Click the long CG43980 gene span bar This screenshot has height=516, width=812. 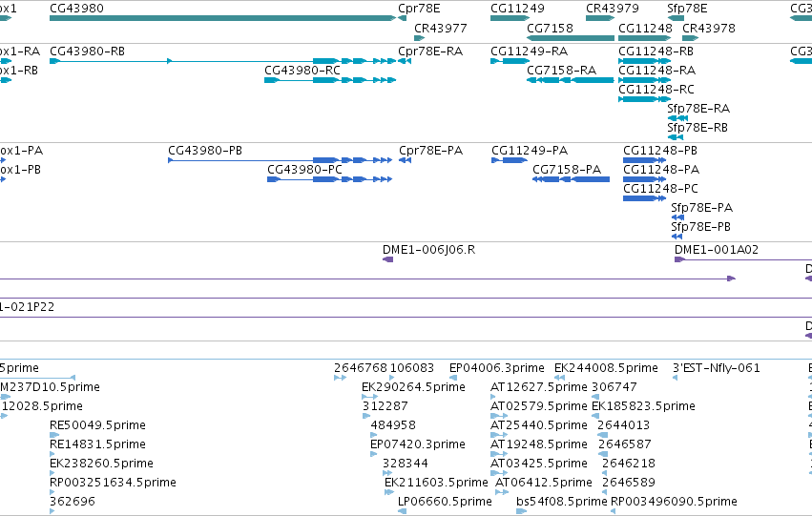click(222, 18)
